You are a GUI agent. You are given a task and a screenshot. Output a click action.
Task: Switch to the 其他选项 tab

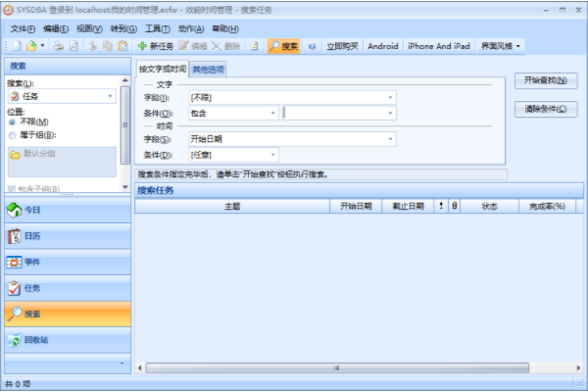pyautogui.click(x=208, y=70)
